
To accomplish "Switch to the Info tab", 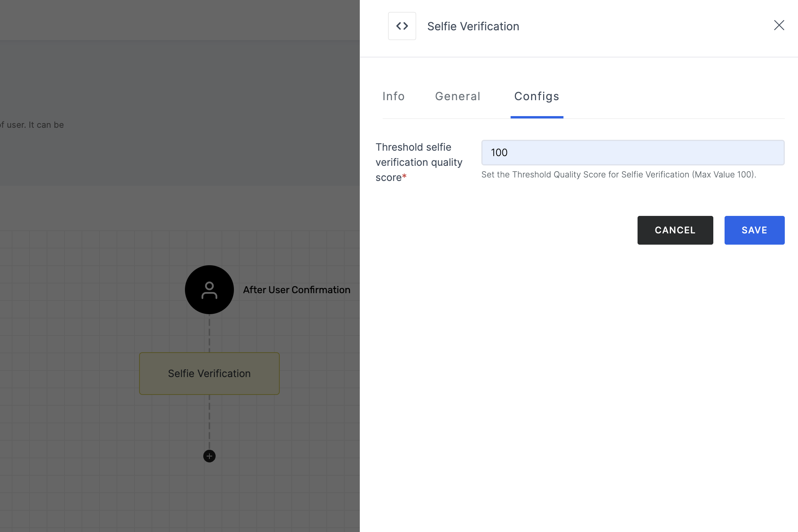I will [394, 96].
